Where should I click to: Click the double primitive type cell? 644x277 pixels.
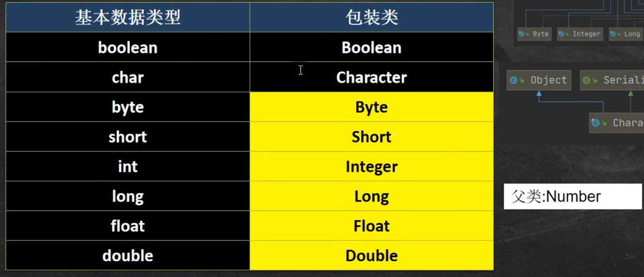(x=128, y=256)
